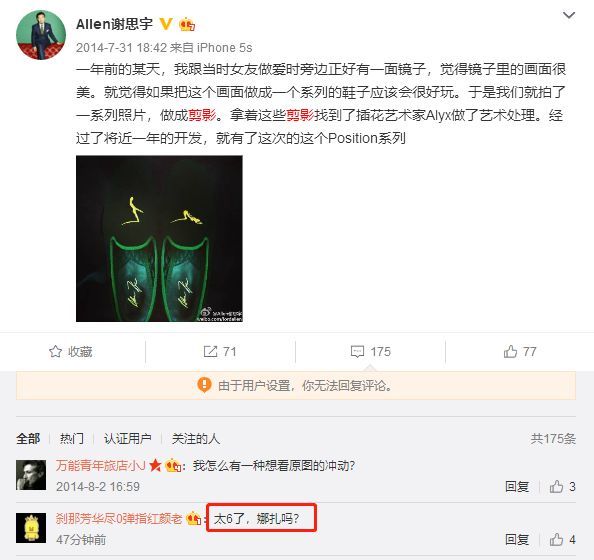Click the comment bubble icon showing 175
This screenshot has width=594, height=560.
click(357, 351)
